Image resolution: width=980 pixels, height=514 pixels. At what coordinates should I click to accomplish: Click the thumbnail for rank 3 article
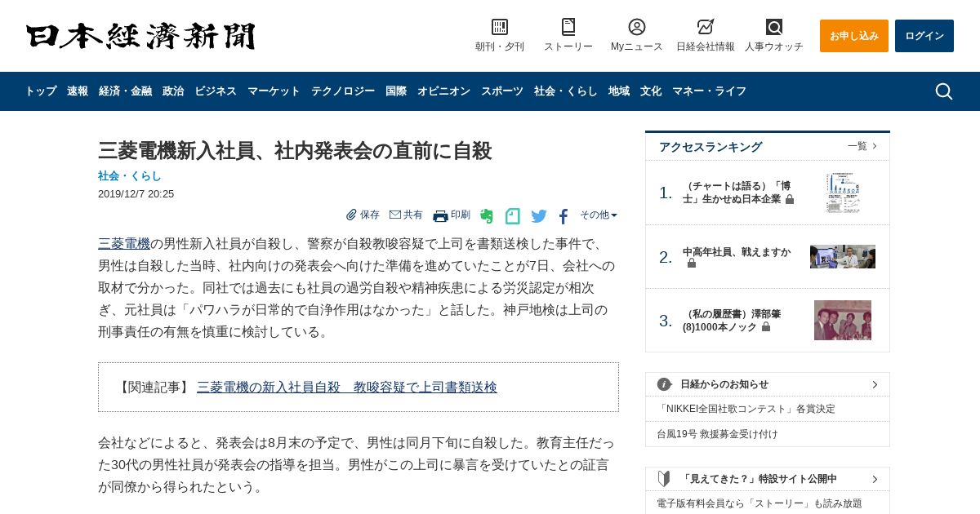(843, 320)
